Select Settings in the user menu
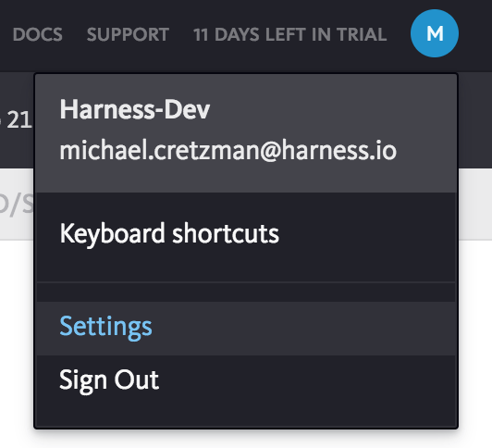This screenshot has width=492, height=448. [x=246, y=329]
